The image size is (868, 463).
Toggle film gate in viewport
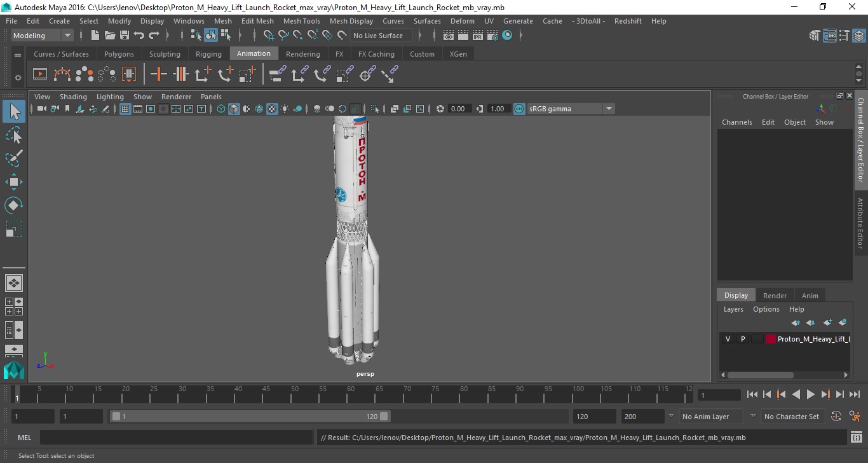(138, 109)
